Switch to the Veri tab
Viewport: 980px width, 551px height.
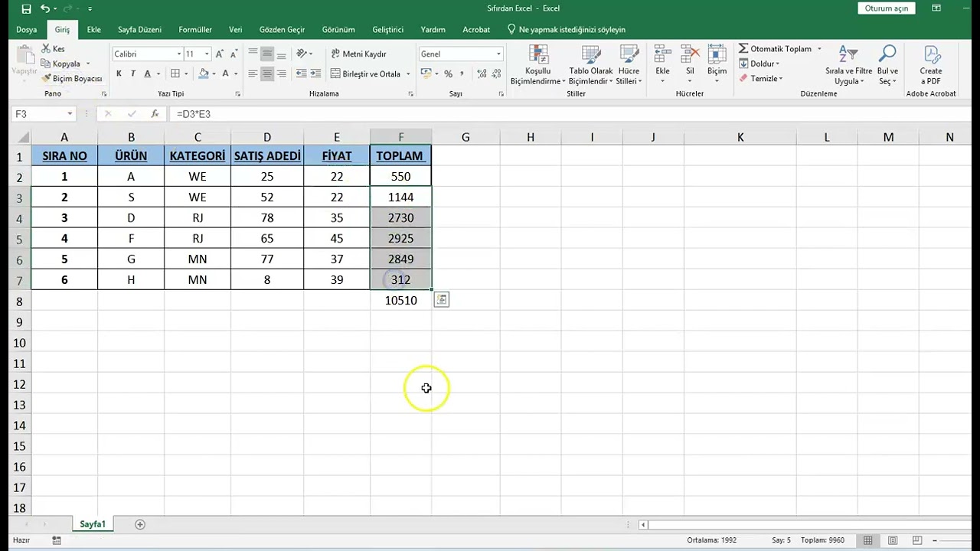pyautogui.click(x=236, y=29)
